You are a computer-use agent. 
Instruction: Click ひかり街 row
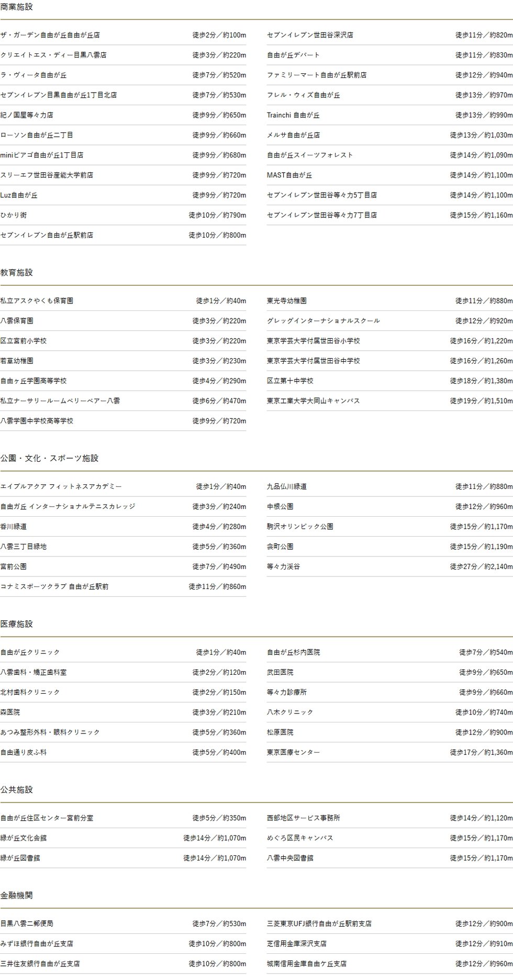click(x=123, y=215)
